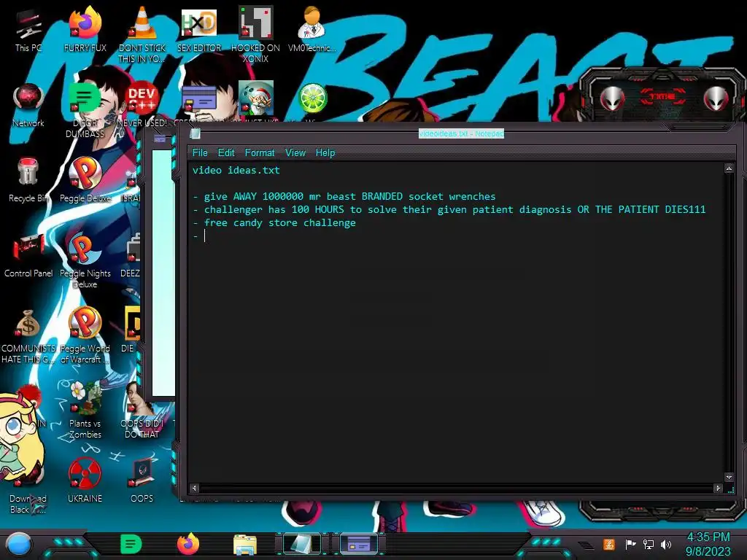Open the Notepad Edit menu

tap(226, 153)
